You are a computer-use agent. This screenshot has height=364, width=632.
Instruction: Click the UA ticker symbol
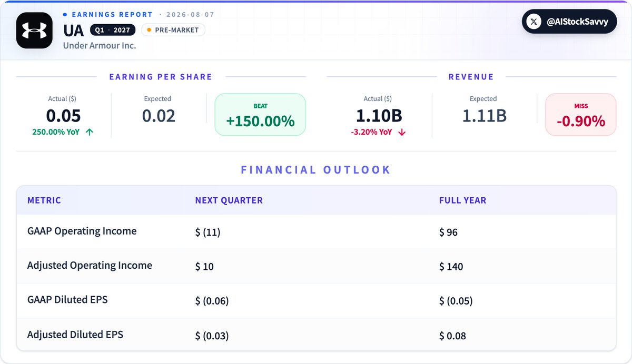click(74, 30)
